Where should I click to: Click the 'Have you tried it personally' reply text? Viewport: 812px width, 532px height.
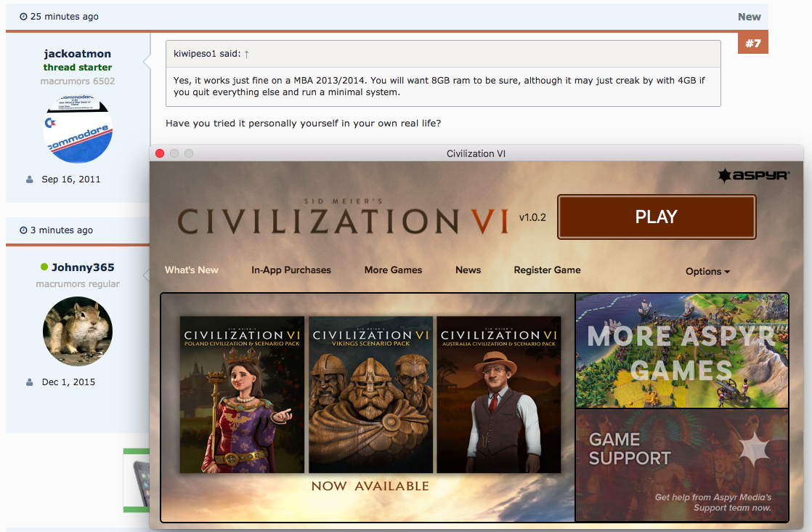pos(304,124)
